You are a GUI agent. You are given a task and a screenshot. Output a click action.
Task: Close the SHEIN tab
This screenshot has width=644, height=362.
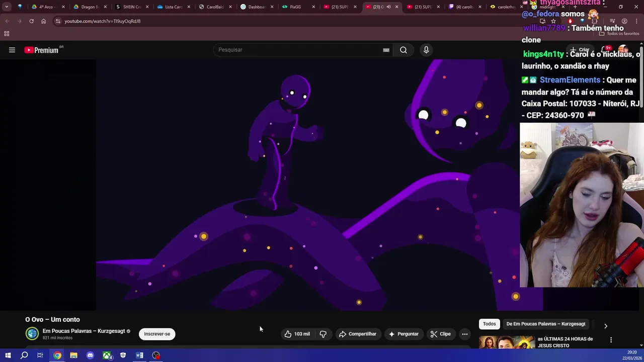tap(147, 7)
